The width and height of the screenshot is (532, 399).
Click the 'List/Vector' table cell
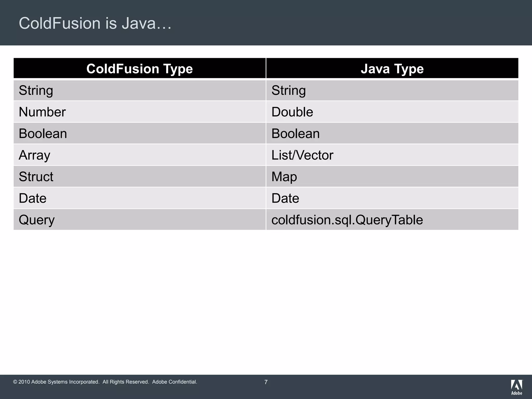pyautogui.click(x=392, y=155)
